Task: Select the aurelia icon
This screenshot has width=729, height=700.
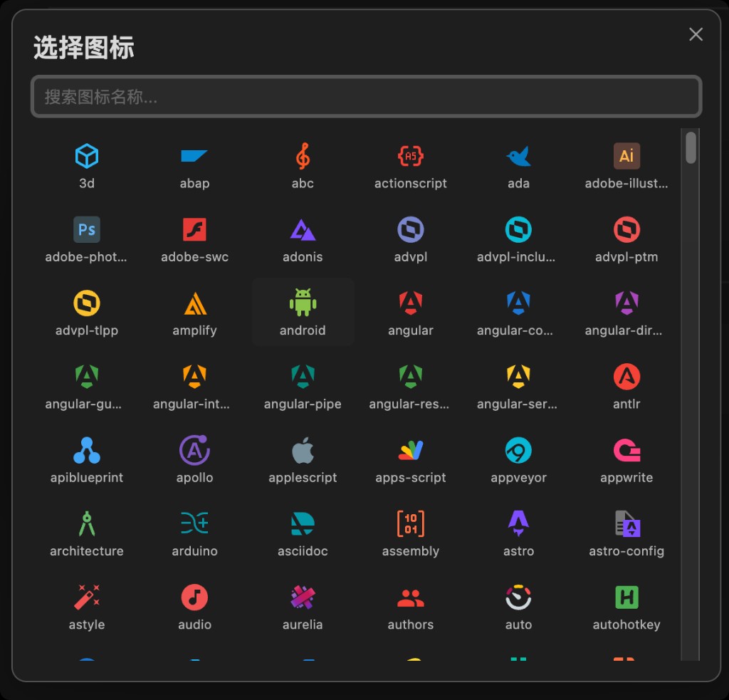Action: (303, 597)
